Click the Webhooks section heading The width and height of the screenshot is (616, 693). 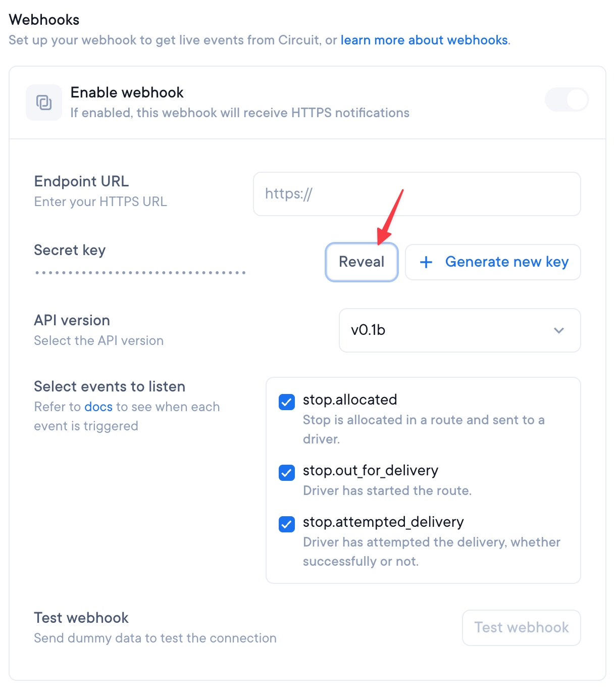(x=44, y=20)
